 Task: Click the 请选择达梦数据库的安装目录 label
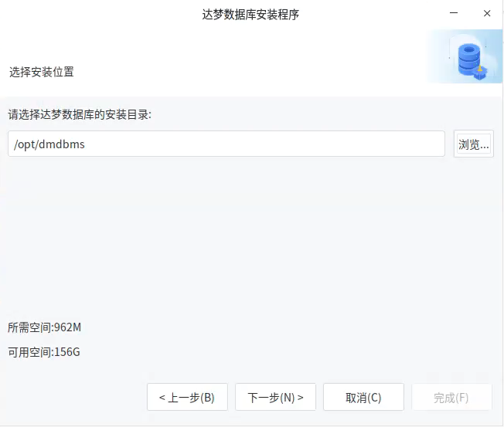coord(80,114)
